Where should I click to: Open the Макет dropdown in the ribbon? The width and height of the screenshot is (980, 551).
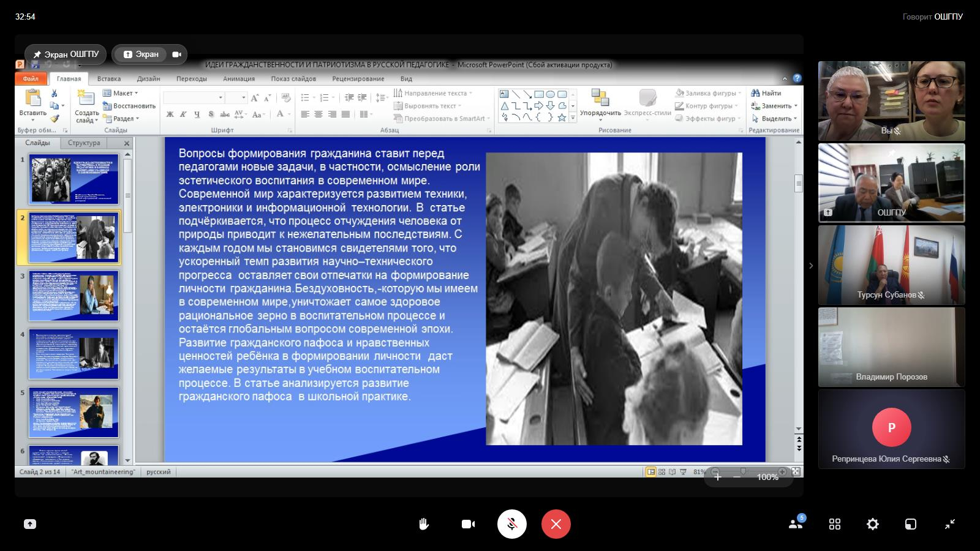click(x=121, y=93)
